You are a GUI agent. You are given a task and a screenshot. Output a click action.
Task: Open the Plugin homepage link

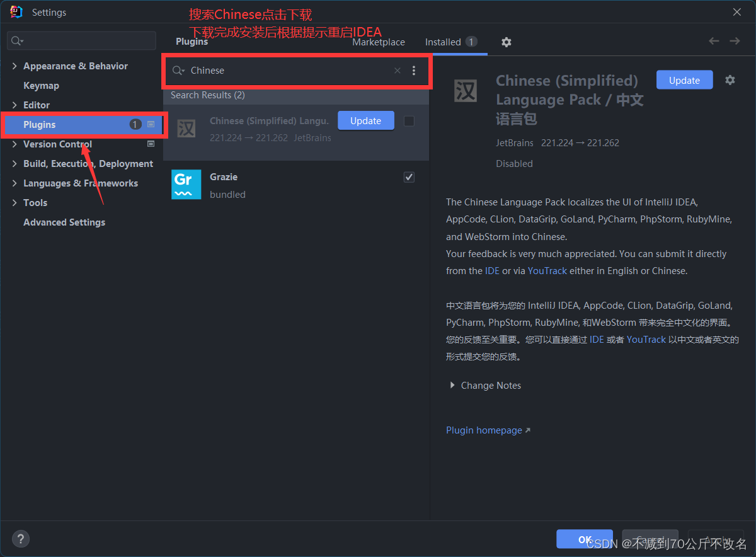tap(484, 430)
